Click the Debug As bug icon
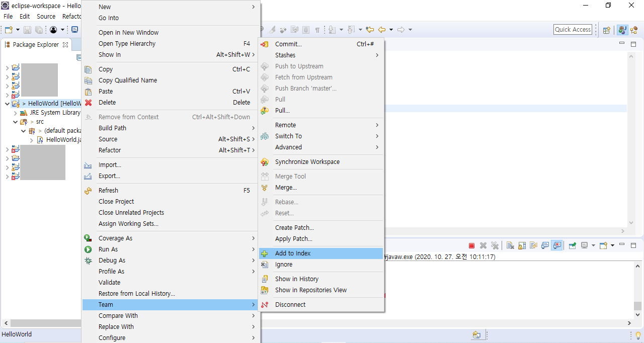Screen dimensions: 644x343 point(88,261)
